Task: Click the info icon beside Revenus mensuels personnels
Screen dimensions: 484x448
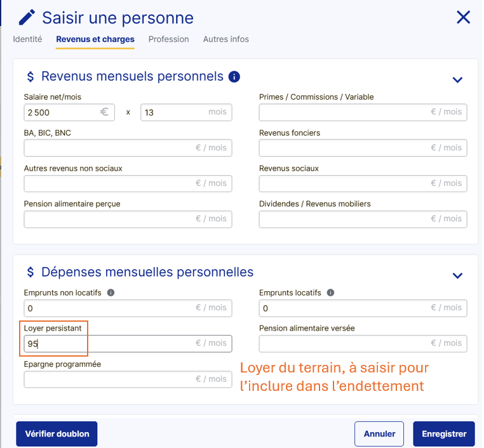Action: pos(234,77)
